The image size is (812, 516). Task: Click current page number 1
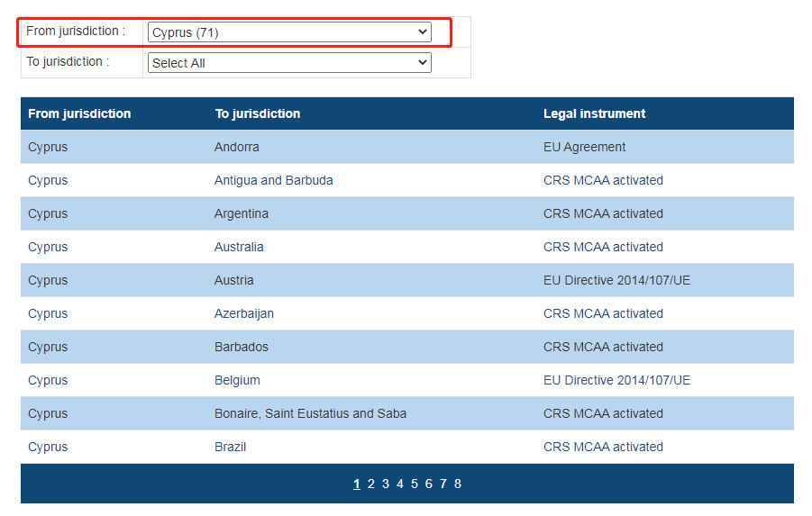click(356, 484)
